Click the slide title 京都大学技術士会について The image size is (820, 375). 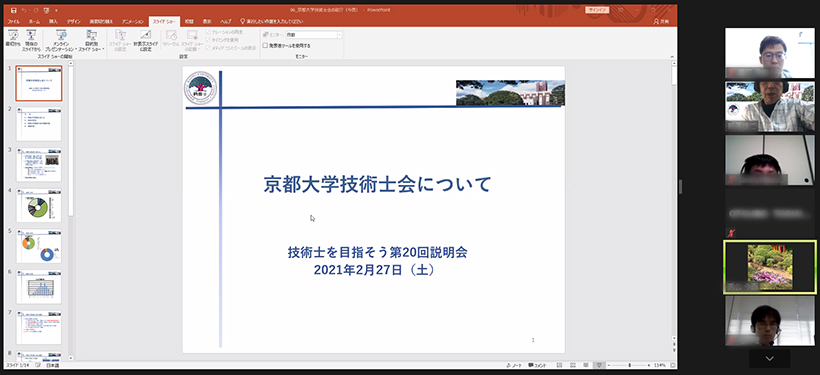point(377,185)
